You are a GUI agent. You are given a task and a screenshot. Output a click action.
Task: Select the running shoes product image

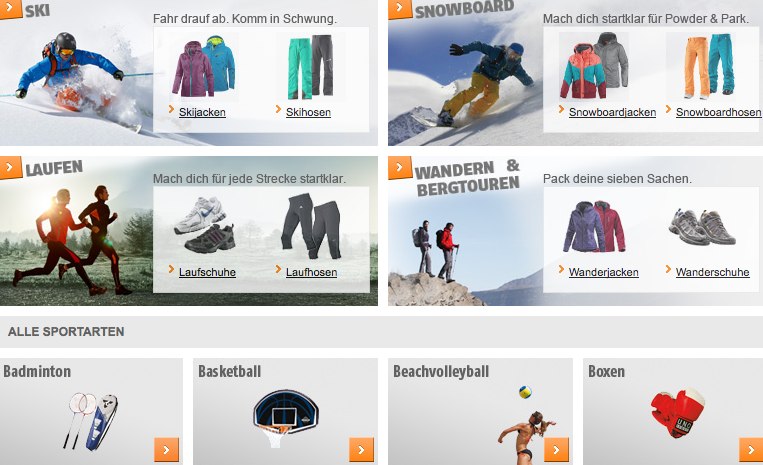(x=205, y=225)
